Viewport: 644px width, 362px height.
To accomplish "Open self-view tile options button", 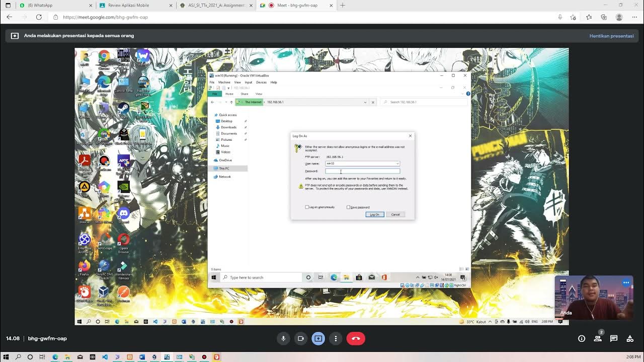I will click(x=626, y=283).
